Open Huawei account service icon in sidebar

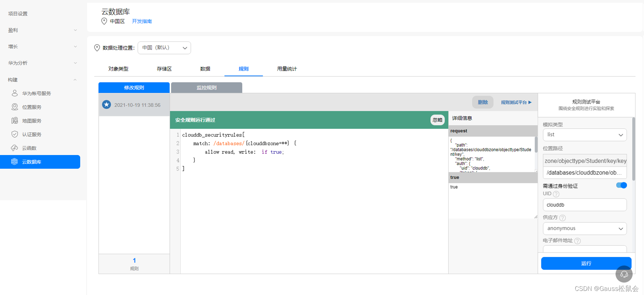point(15,93)
